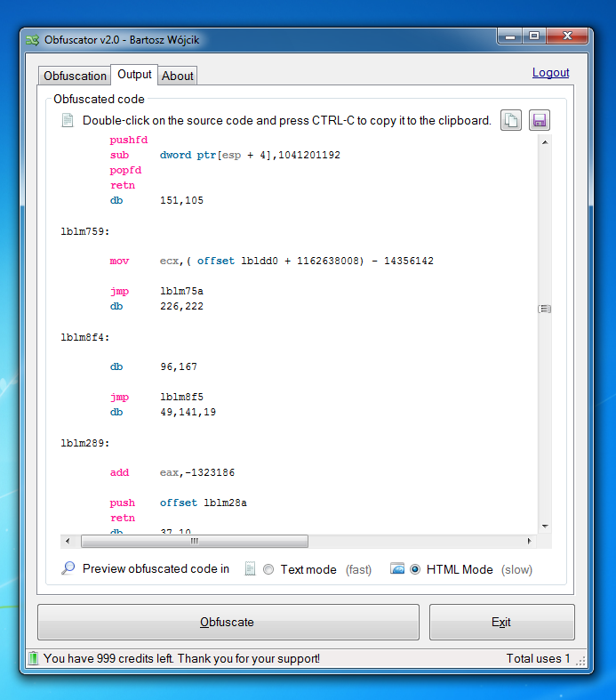This screenshot has height=700, width=616.
Task: Click the Exit button
Action: click(x=502, y=622)
